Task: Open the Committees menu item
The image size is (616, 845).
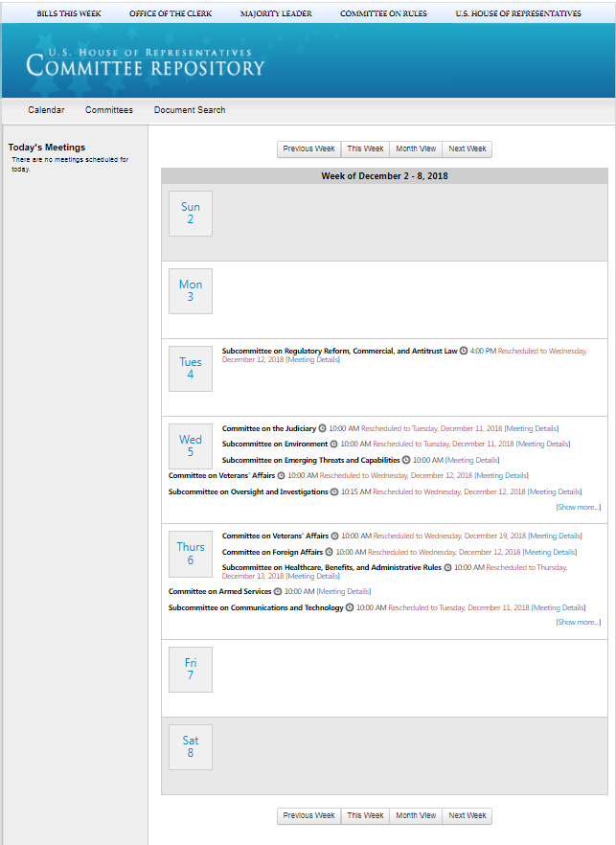Action: point(109,110)
